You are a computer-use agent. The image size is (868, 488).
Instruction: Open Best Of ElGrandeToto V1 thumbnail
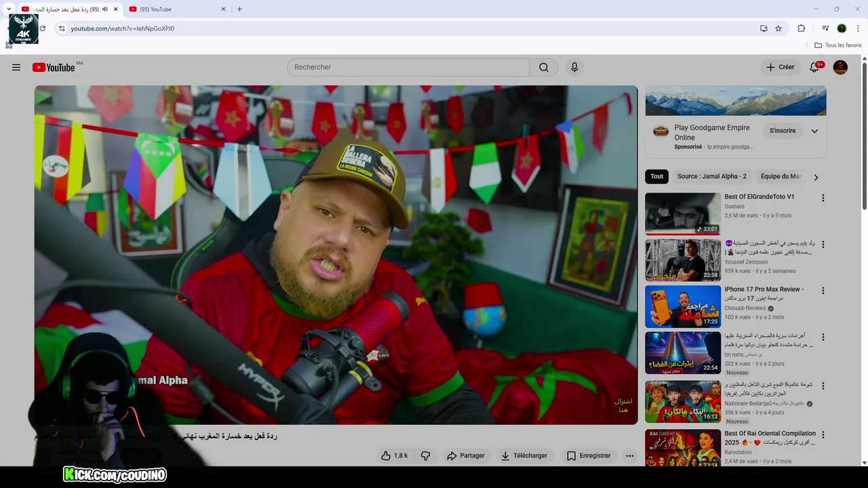click(x=683, y=213)
